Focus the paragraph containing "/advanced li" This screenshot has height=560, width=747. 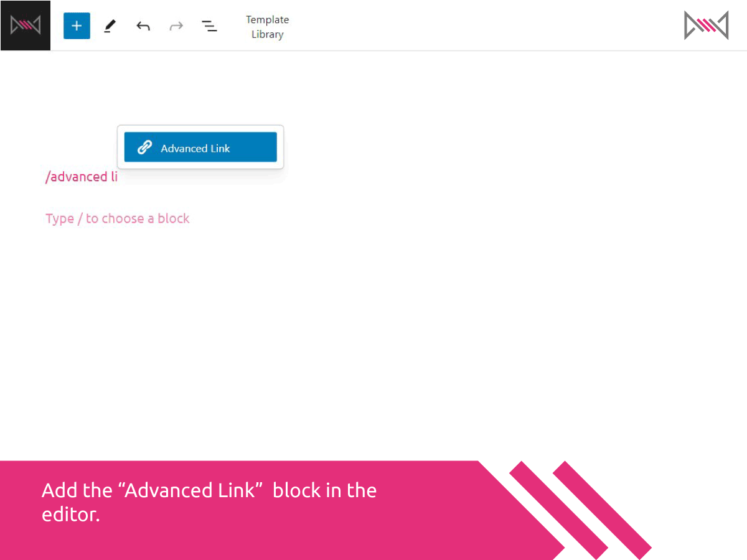tap(82, 177)
